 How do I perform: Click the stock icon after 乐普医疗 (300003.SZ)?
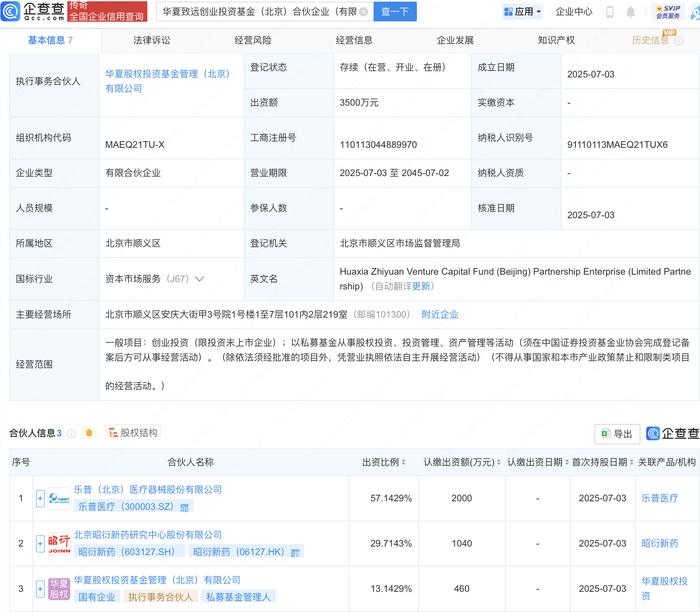(x=184, y=507)
